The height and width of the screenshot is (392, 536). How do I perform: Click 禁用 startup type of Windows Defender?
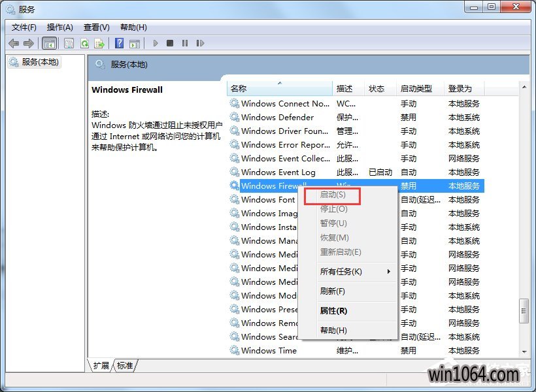pos(409,117)
